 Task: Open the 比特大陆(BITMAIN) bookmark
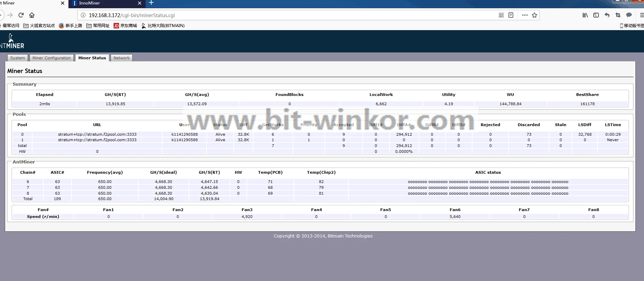coord(163,26)
